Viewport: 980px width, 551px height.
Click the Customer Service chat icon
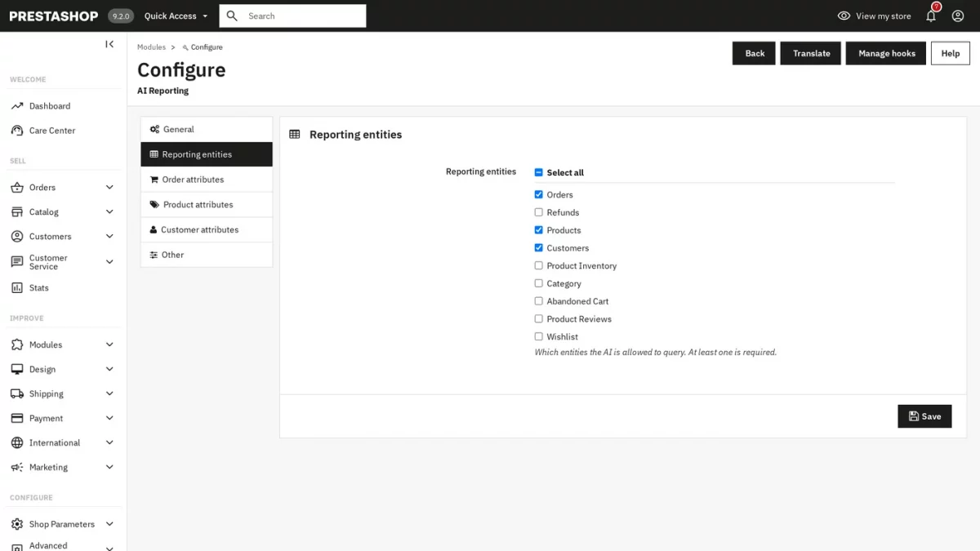[17, 262]
